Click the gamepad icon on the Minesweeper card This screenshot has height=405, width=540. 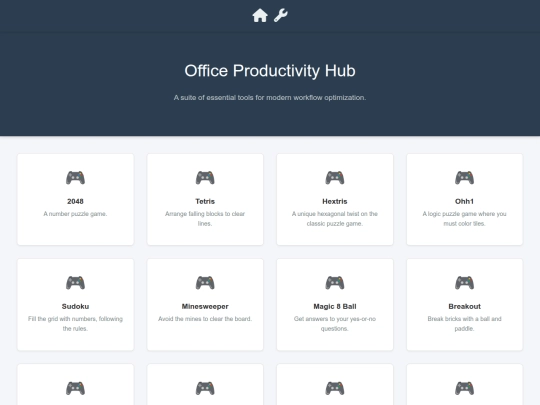[205, 283]
